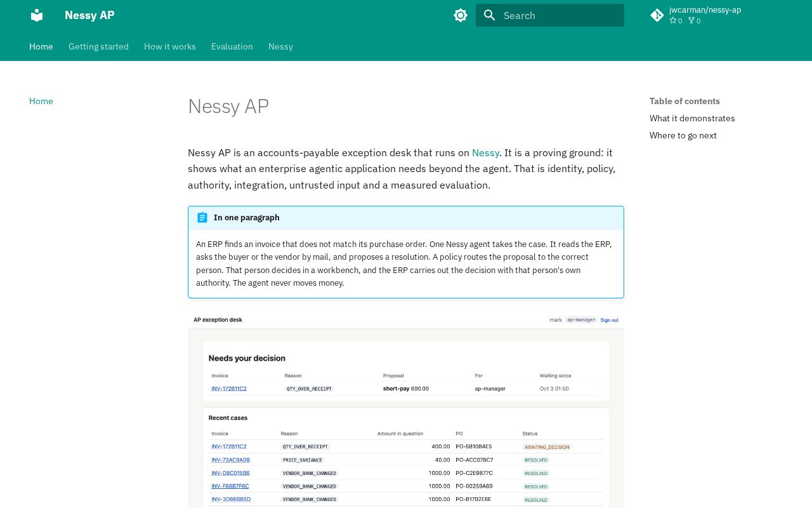The width and height of the screenshot is (812, 508).
Task: Follow the Nessy hyperlink in the intro paragraph
Action: pyautogui.click(x=485, y=152)
